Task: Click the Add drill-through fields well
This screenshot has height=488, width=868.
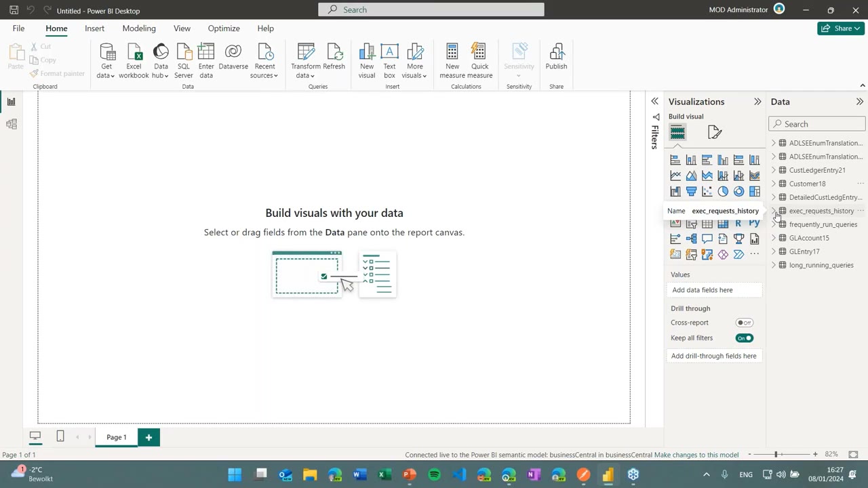Action: [x=714, y=356]
